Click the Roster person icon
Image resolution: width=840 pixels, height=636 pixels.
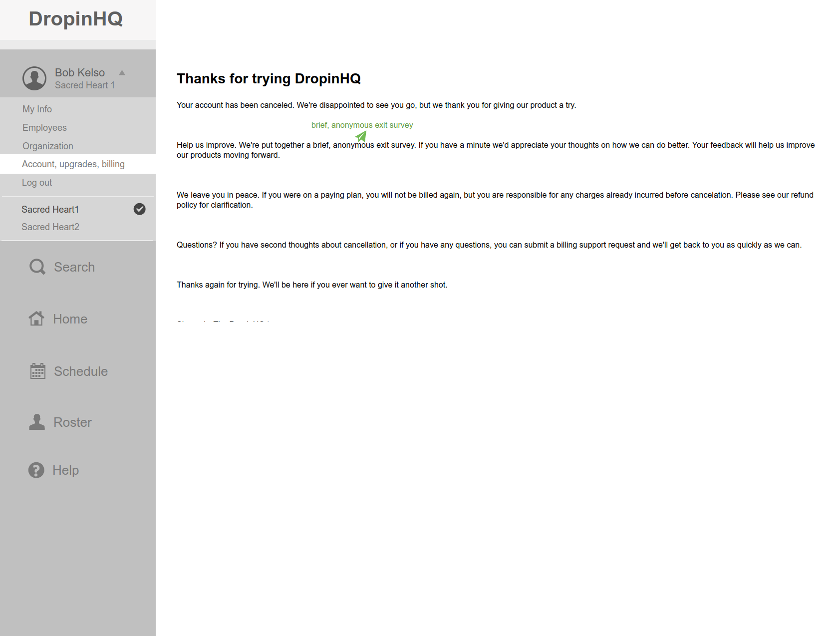point(37,422)
